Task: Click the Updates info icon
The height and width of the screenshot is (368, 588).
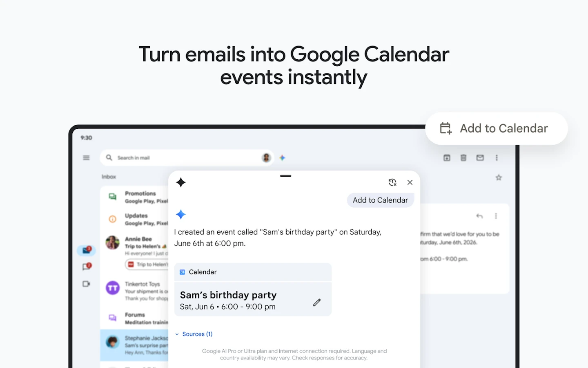Action: [x=112, y=219]
